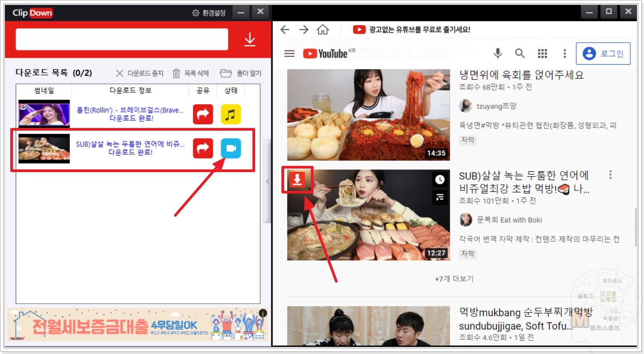Collapse the ClipDown side panel handle
The height and width of the screenshot is (354, 644).
tap(267, 181)
